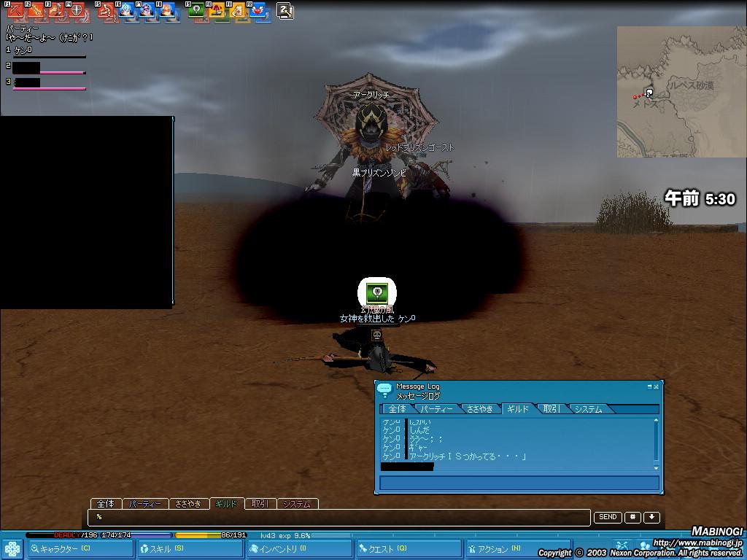This screenshot has width=747, height=560.
Task: Target the 黒プリズンゾンビ monster label
Action: pyautogui.click(x=379, y=172)
